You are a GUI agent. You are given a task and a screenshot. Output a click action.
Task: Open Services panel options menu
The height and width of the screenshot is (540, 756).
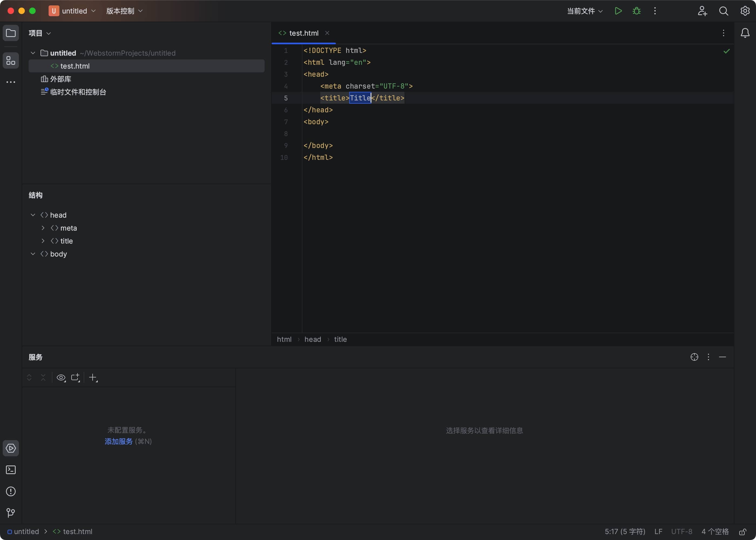coord(708,357)
